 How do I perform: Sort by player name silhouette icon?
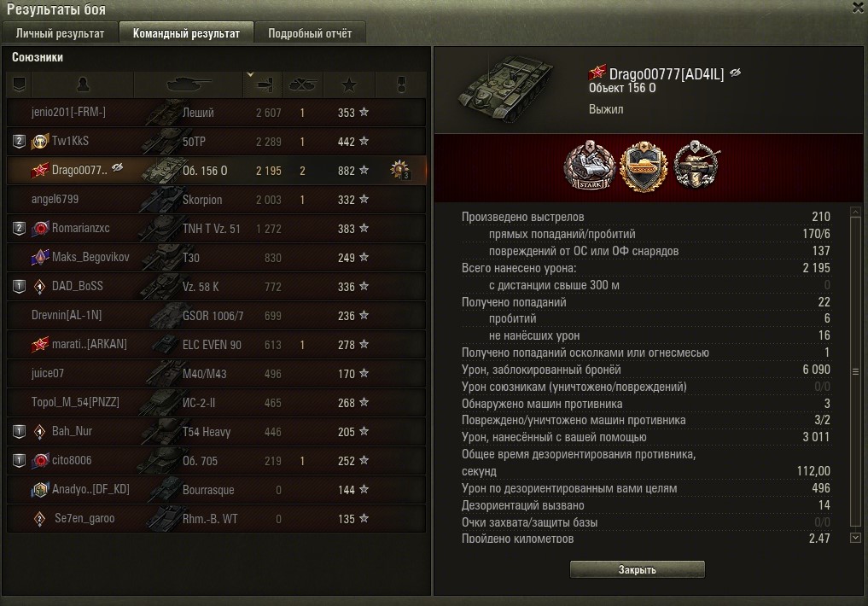pyautogui.click(x=83, y=84)
